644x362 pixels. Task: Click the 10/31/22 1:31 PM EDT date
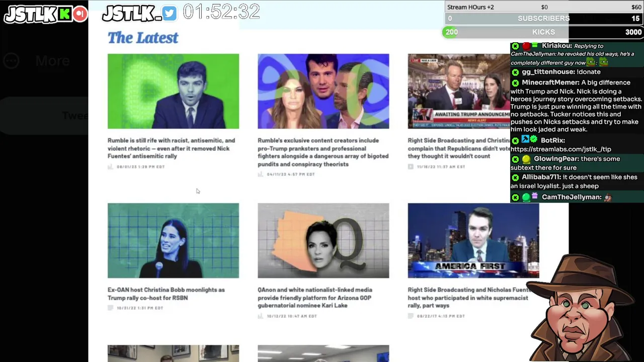pos(140,308)
